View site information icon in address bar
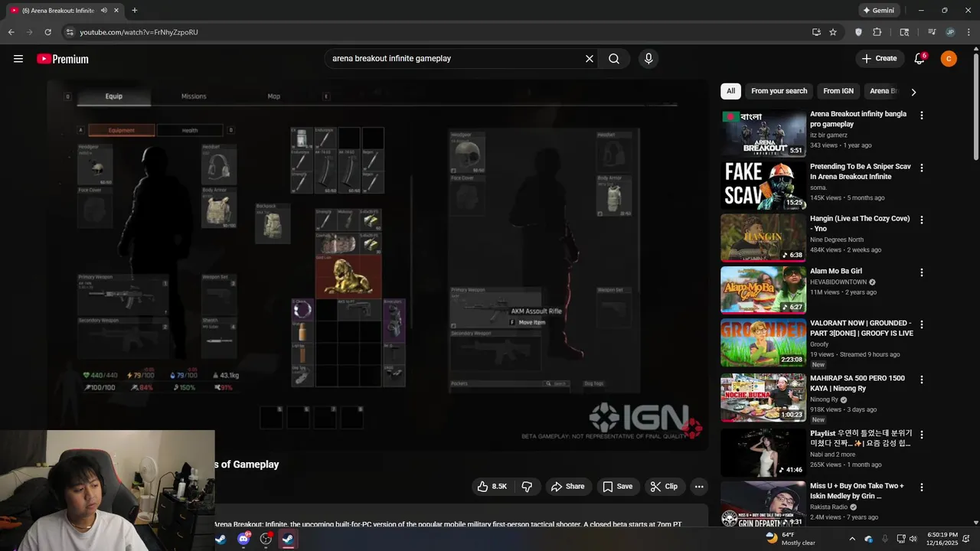 70,32
